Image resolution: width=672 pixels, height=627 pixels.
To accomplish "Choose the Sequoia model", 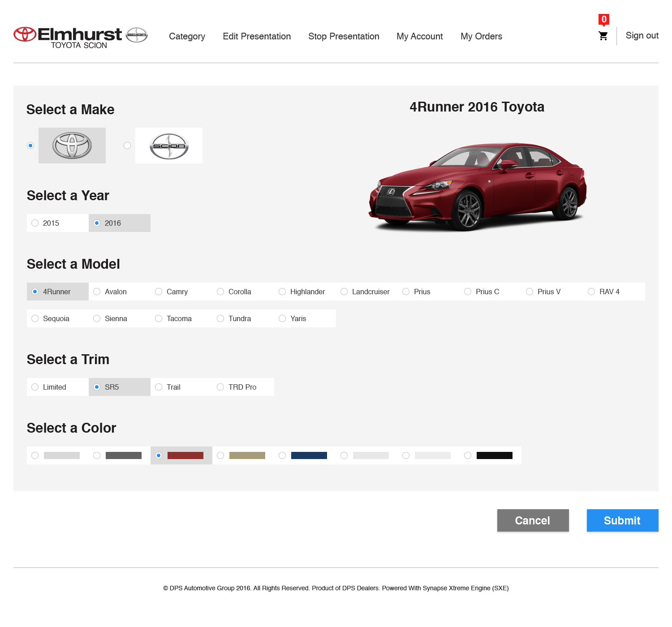I will 58,318.
